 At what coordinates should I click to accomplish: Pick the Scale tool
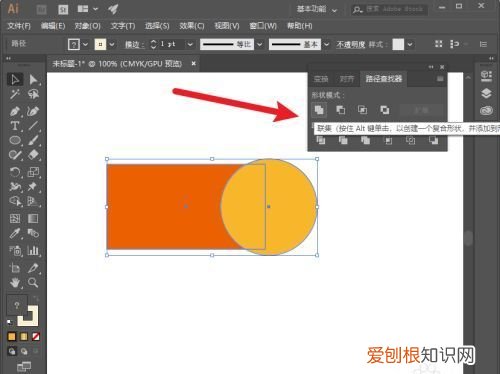tap(33, 172)
